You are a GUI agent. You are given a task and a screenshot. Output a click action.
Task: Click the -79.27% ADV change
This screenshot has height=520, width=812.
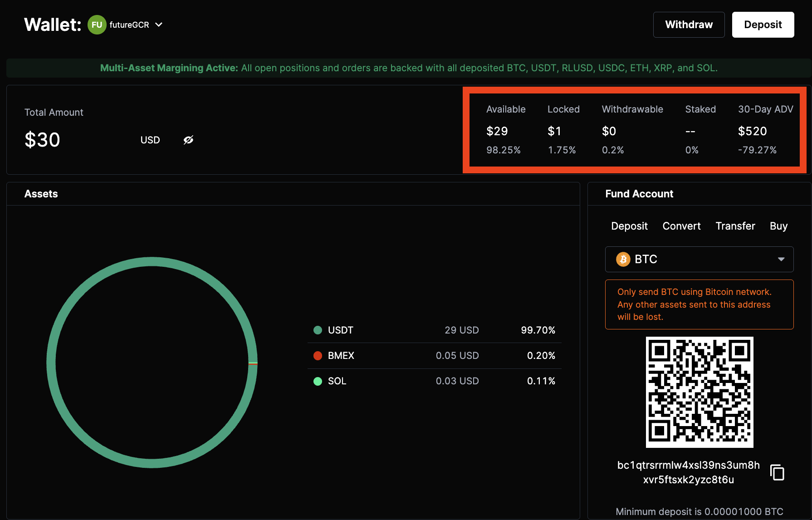click(757, 150)
